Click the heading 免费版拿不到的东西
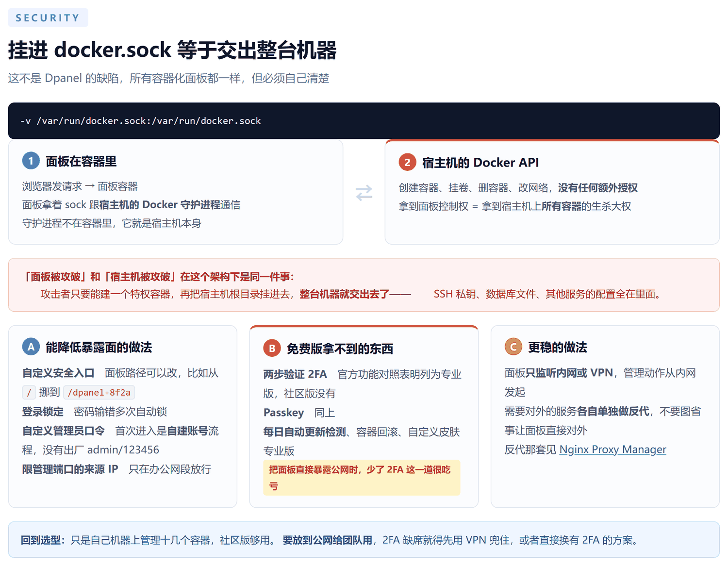The height and width of the screenshot is (566, 728). 340,349
